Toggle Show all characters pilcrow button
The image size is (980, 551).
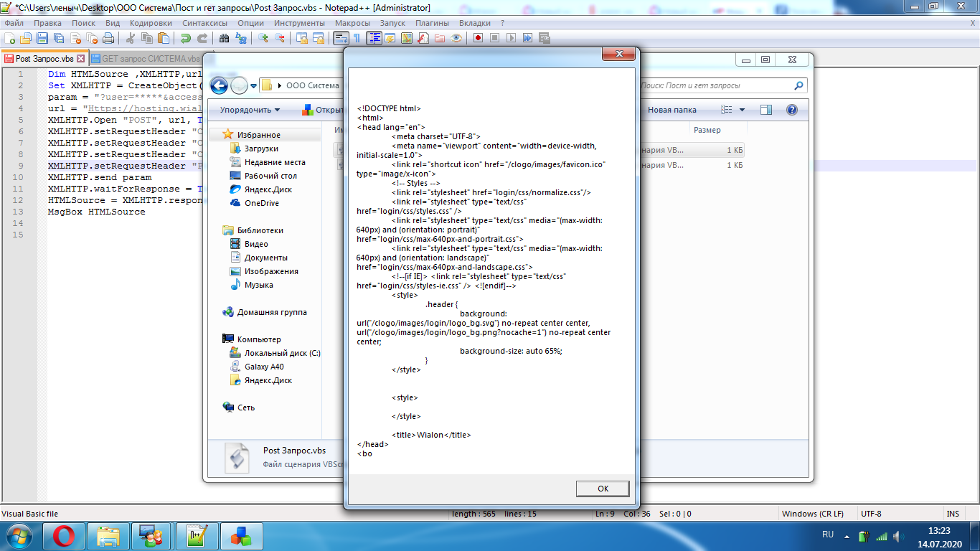(x=357, y=38)
